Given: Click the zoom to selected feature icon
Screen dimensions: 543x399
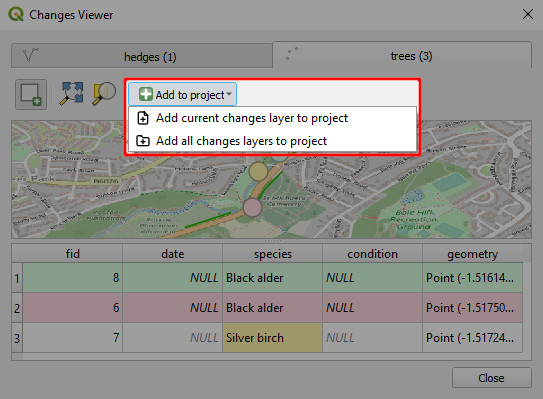Looking at the screenshot, I should tap(104, 94).
